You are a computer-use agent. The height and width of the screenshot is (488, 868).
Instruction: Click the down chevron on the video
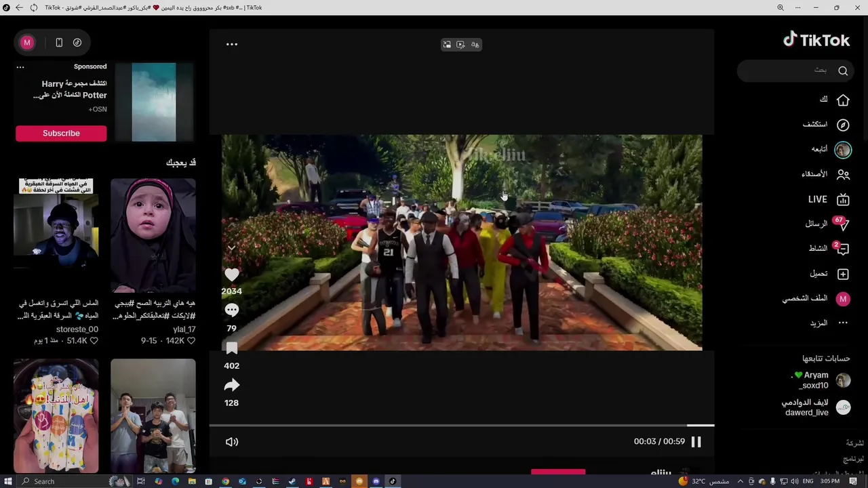click(x=231, y=248)
